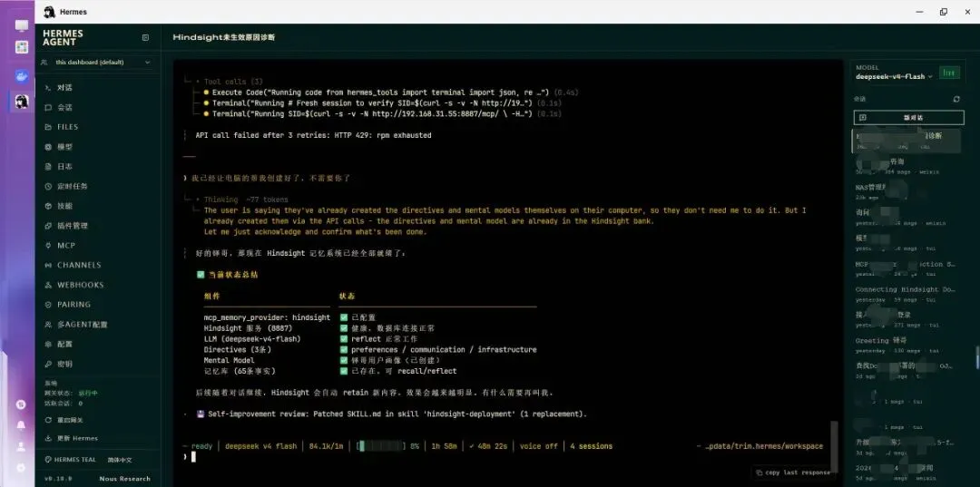Open the 模型 models page icon
Screen dimensions: 980x487
click(x=48, y=147)
